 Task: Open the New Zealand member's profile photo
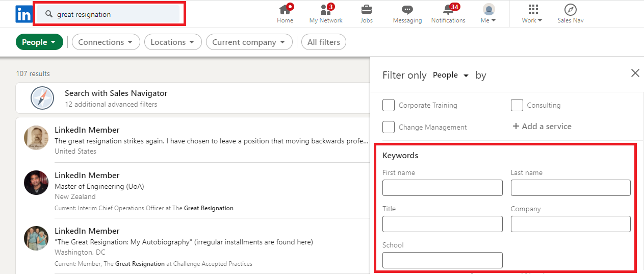tap(36, 183)
